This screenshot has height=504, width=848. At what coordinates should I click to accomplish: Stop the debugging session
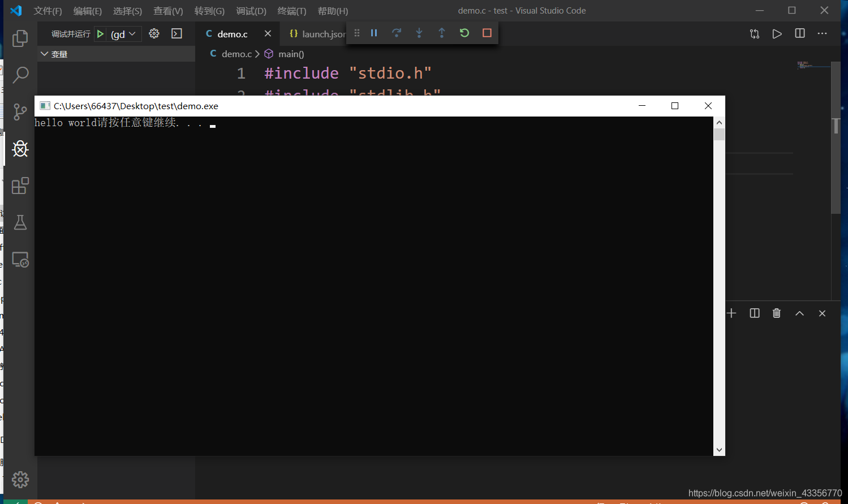[487, 33]
